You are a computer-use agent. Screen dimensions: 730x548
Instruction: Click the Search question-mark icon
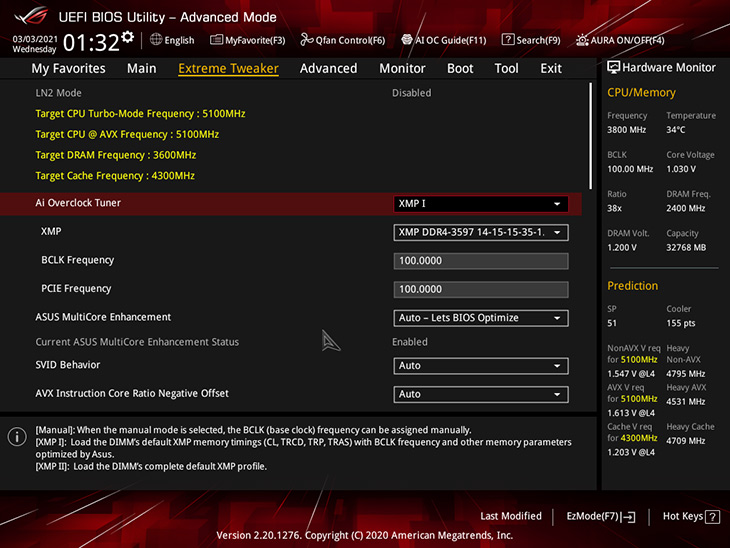pos(508,40)
